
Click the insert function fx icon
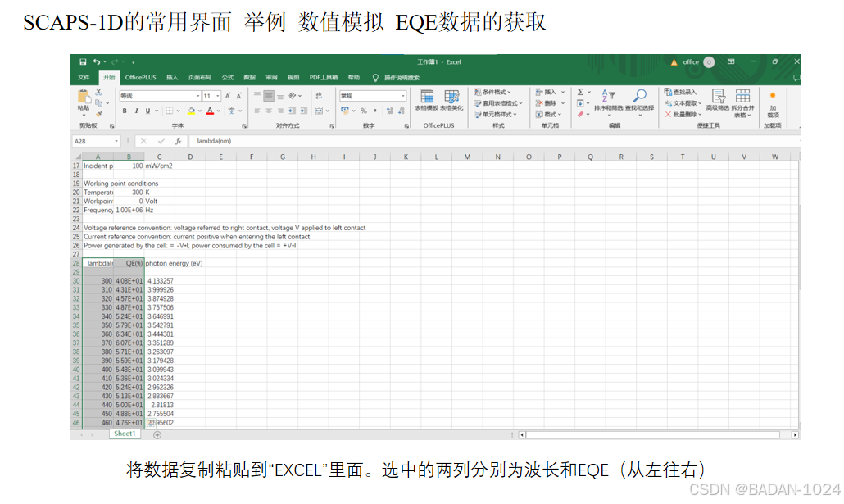tap(178, 141)
